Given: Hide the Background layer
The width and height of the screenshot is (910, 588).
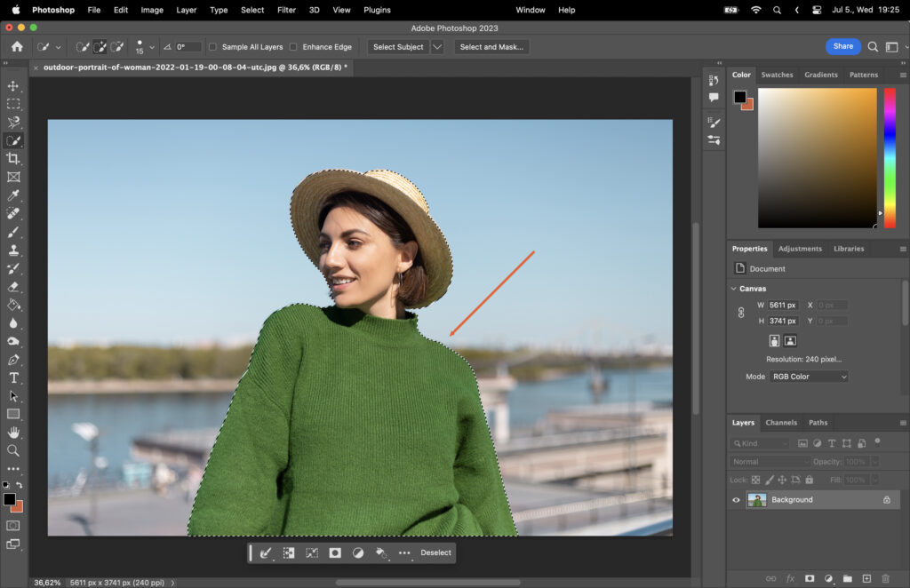Looking at the screenshot, I should [735, 499].
